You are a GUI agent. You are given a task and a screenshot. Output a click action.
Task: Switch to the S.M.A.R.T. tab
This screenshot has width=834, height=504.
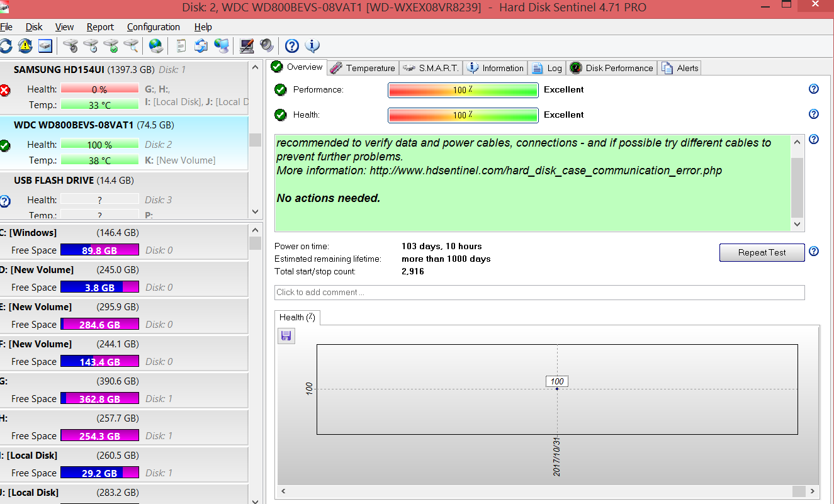(x=431, y=68)
